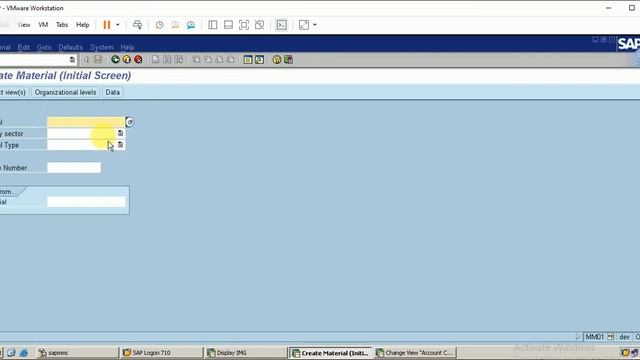Open the status bar system info selector
This screenshot has width=640, height=360.
(x=611, y=337)
